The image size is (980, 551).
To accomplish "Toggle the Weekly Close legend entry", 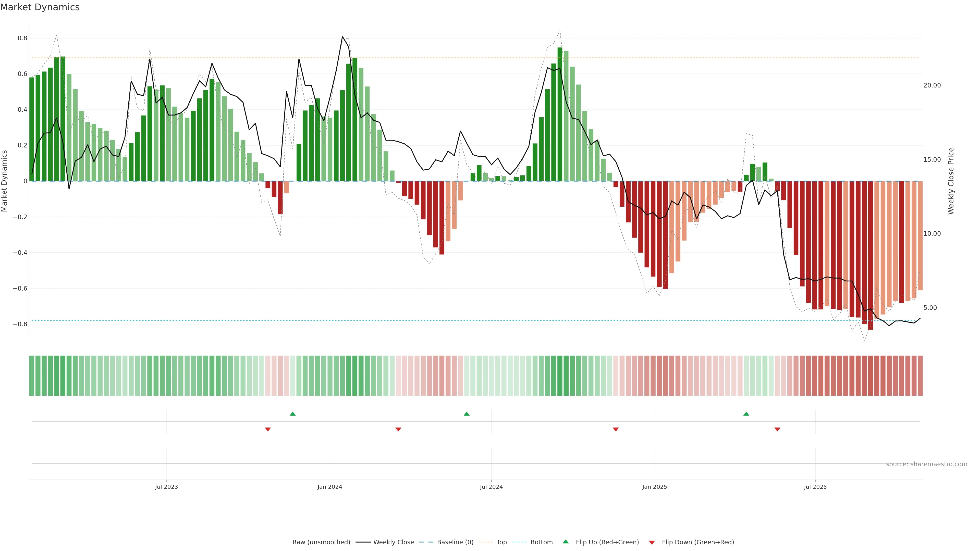I will point(393,542).
